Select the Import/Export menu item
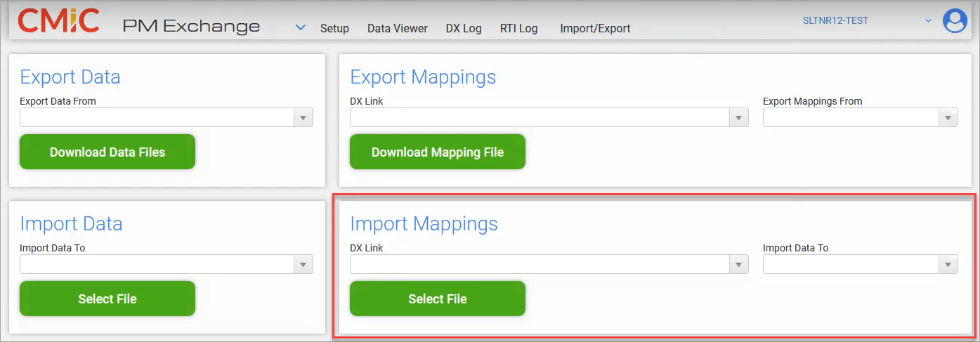The width and height of the screenshot is (980, 342). [595, 29]
